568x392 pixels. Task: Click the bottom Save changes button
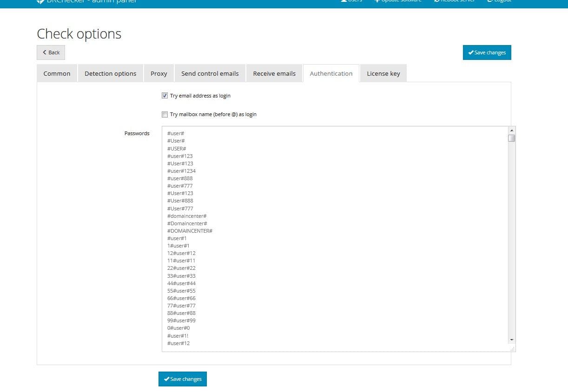tap(183, 379)
